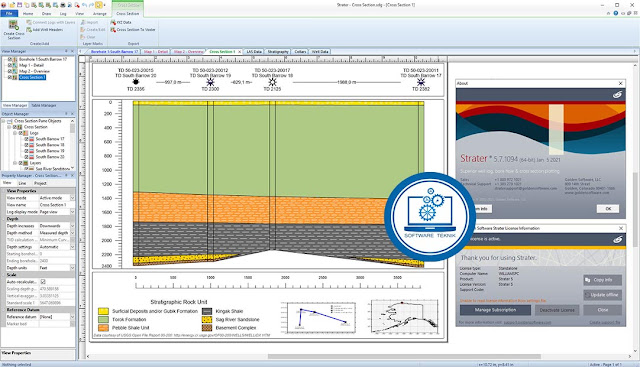This screenshot has width=640, height=367.
Task: Click the Save icon in quick access toolbar
Action: pyautogui.click(x=19, y=5)
